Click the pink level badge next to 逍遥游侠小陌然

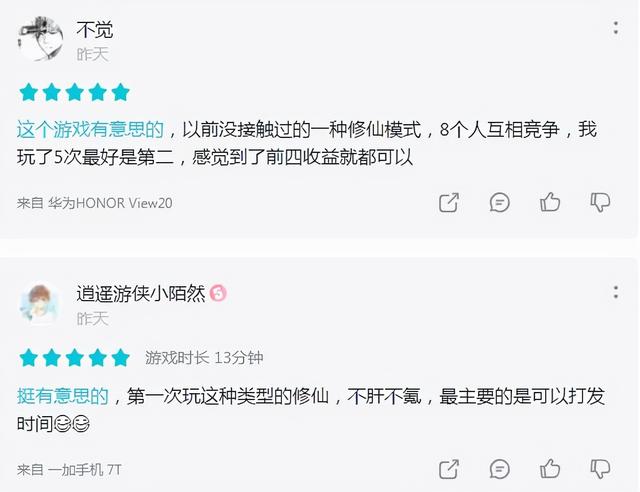click(218, 293)
